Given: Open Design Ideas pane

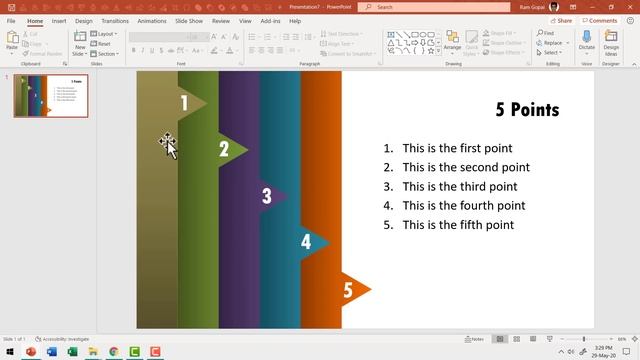Looking at the screenshot, I should (x=611, y=42).
